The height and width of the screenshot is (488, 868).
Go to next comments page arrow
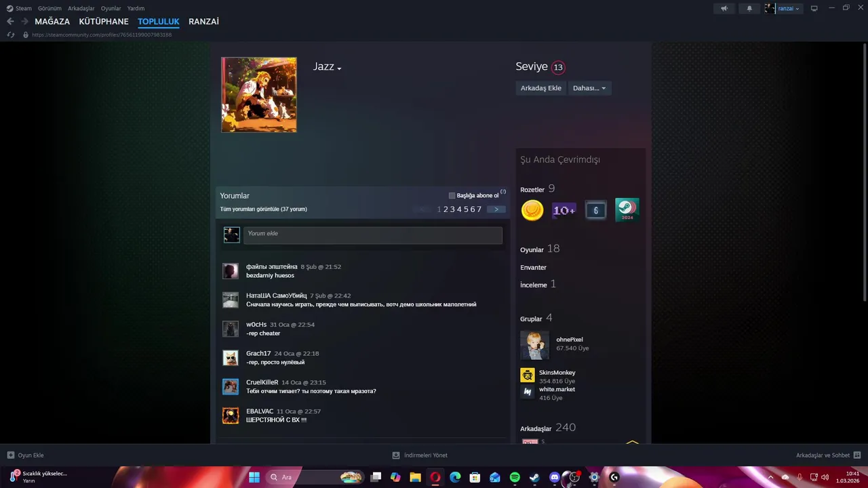pyautogui.click(x=496, y=209)
